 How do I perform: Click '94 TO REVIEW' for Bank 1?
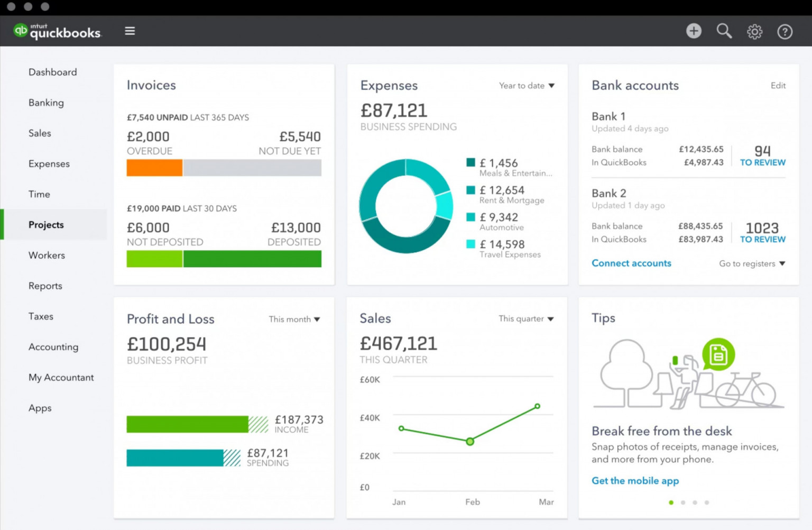tap(762, 156)
